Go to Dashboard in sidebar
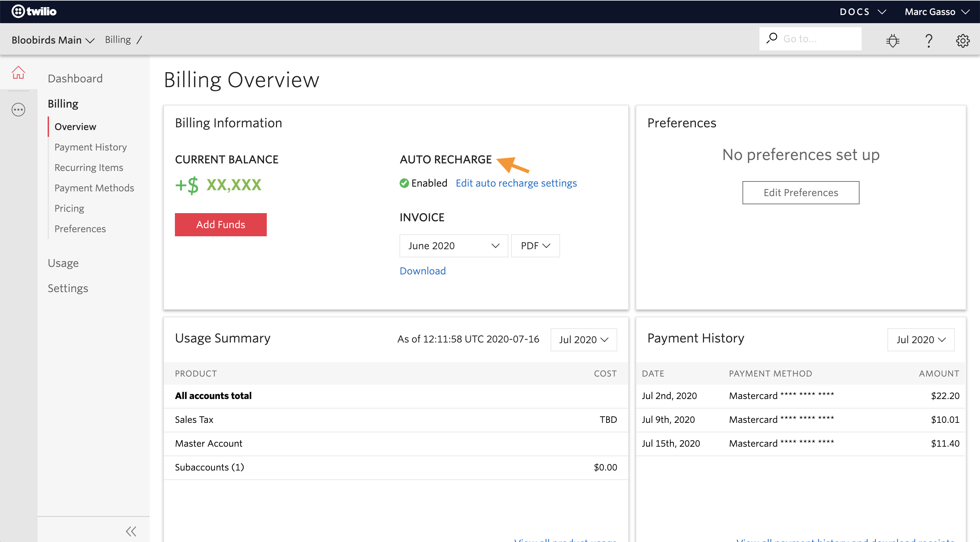 coord(75,78)
